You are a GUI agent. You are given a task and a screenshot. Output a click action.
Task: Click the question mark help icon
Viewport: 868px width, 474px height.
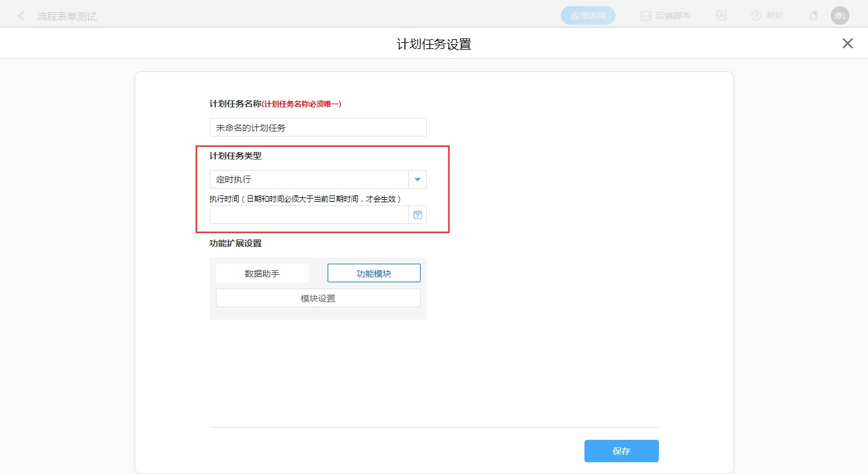click(x=756, y=16)
